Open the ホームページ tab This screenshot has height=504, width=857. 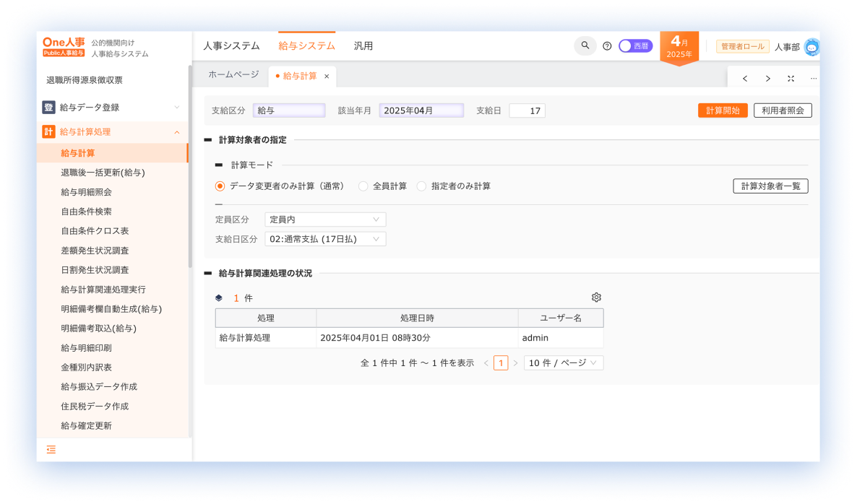[233, 75]
